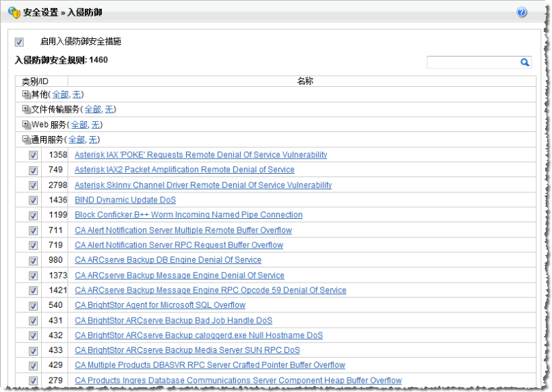Image resolution: width=552 pixels, height=392 pixels.
Task: Expand the Web 服务 category
Action: tap(27, 125)
